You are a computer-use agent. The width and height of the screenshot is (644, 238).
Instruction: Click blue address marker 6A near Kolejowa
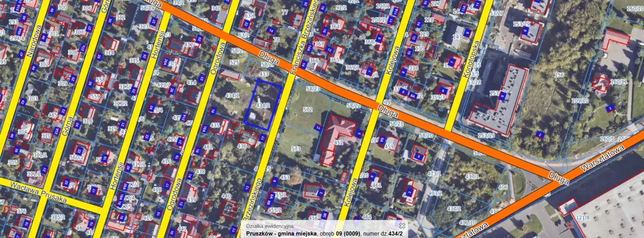click(413, 96)
